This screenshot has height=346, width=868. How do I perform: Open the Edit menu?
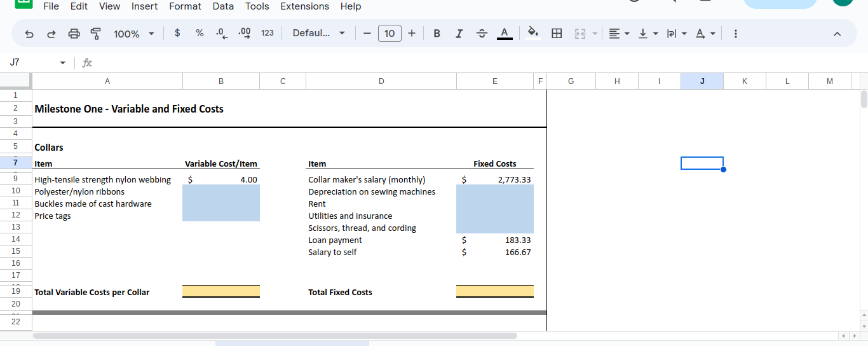point(79,6)
